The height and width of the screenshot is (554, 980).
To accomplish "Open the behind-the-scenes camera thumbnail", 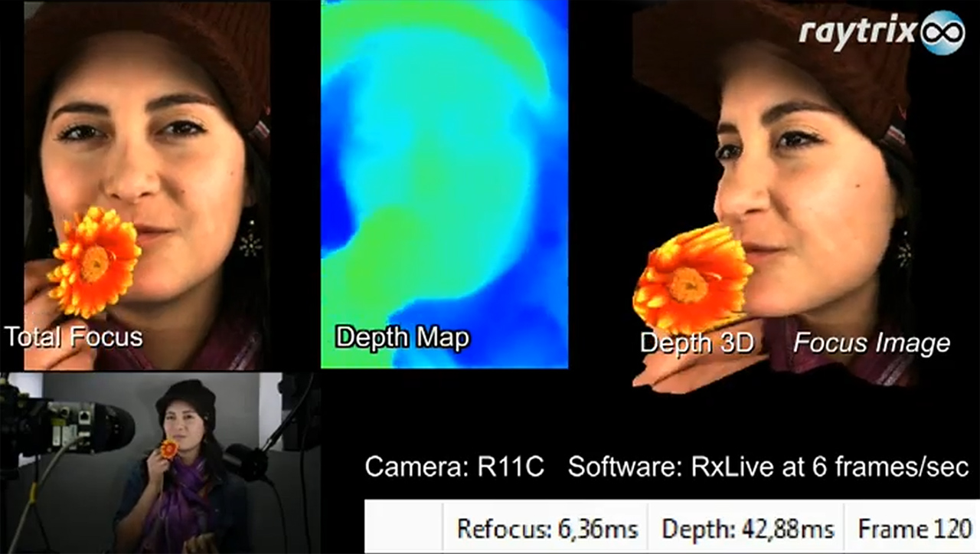I will tap(159, 463).
